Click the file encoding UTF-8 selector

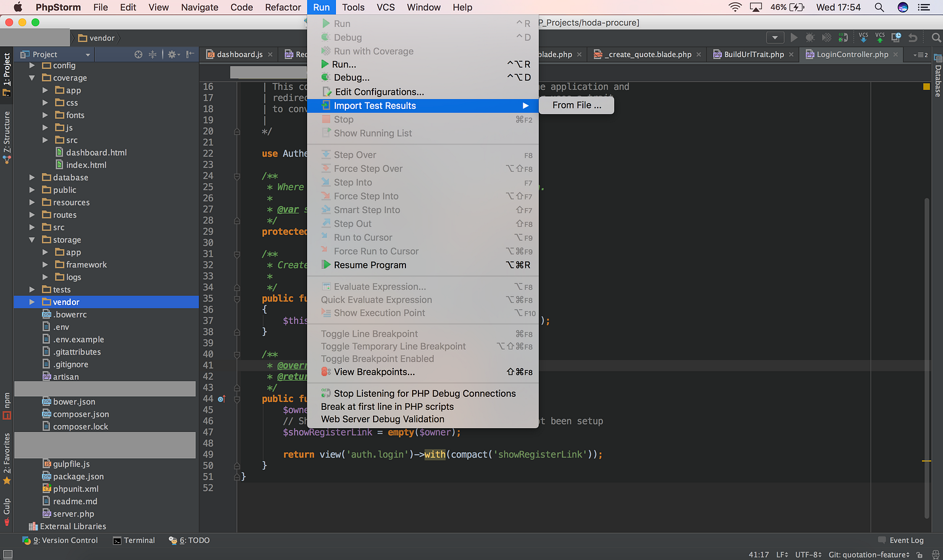(808, 555)
